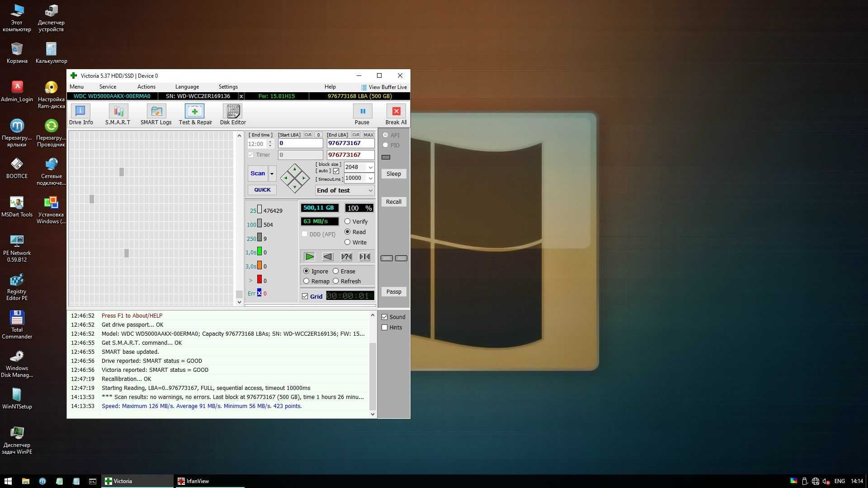The image size is (868, 488).
Task: Open the S.M.A.R.T tab
Action: coord(118,114)
